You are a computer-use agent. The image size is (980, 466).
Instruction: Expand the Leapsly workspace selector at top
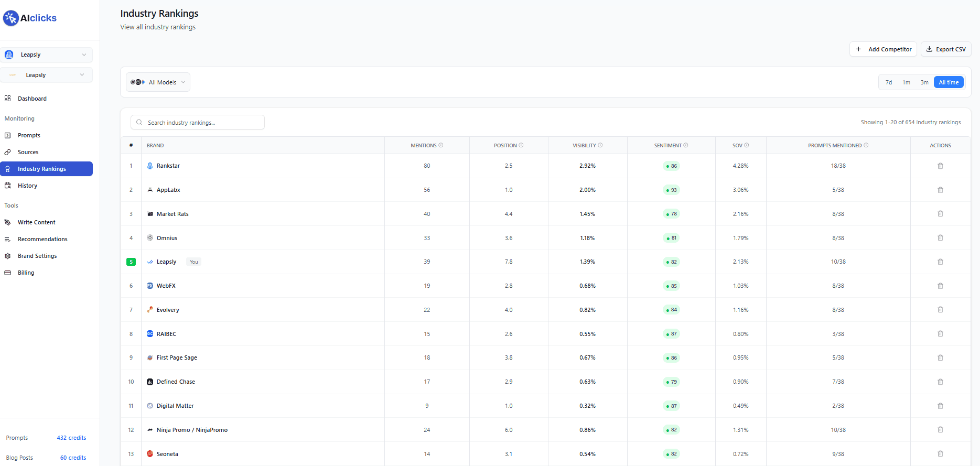tap(47, 55)
